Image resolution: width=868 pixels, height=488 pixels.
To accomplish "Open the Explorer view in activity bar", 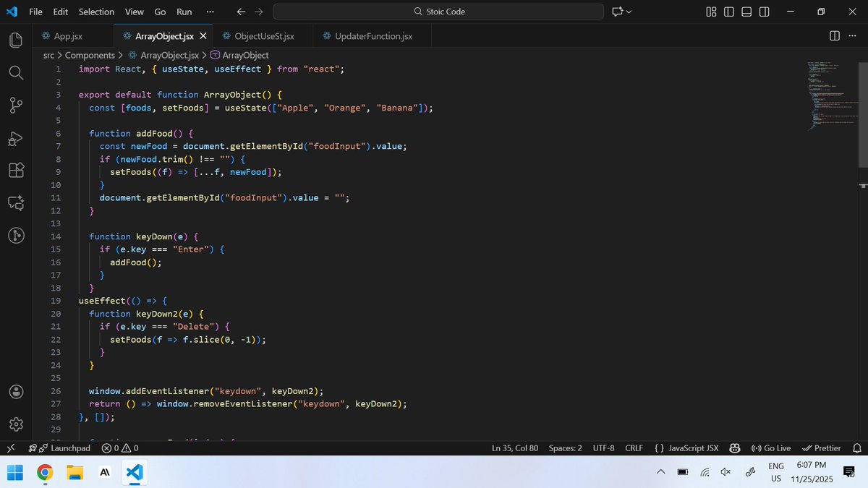I will point(16,40).
